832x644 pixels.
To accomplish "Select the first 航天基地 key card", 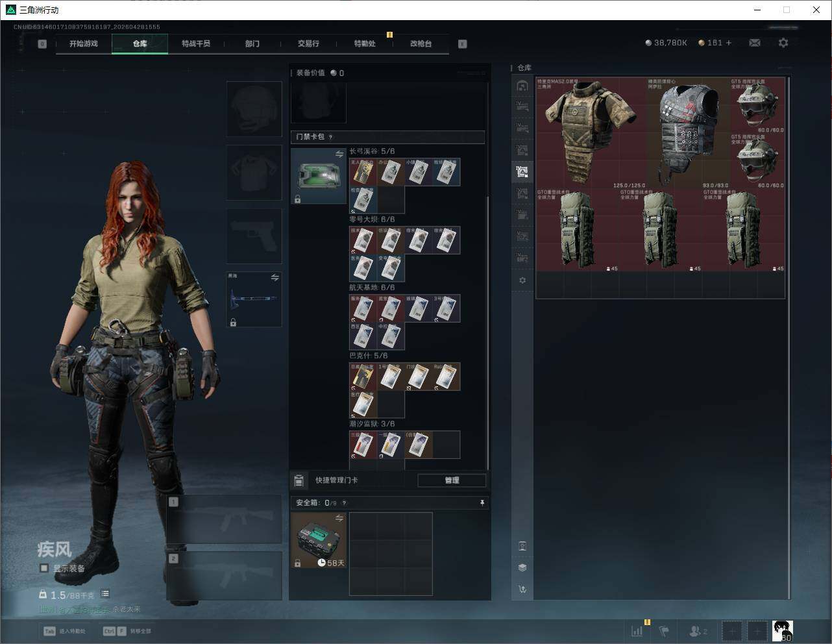I will click(363, 308).
